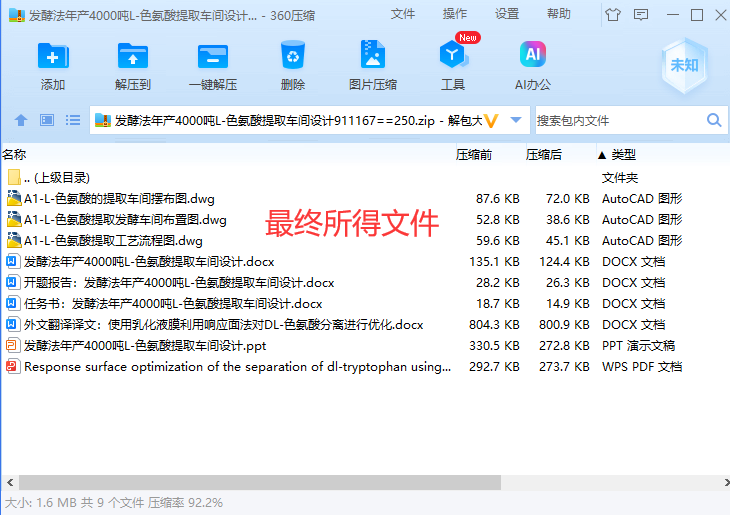Screen dimensions: 730x515
Task: Click the status bar text 压缩率 92.2%
Action: click(185, 503)
